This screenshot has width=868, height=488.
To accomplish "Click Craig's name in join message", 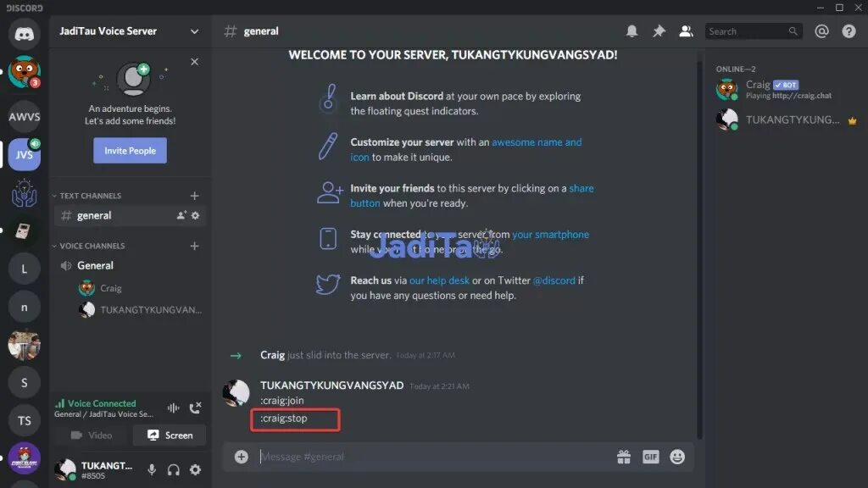I will pyautogui.click(x=272, y=355).
